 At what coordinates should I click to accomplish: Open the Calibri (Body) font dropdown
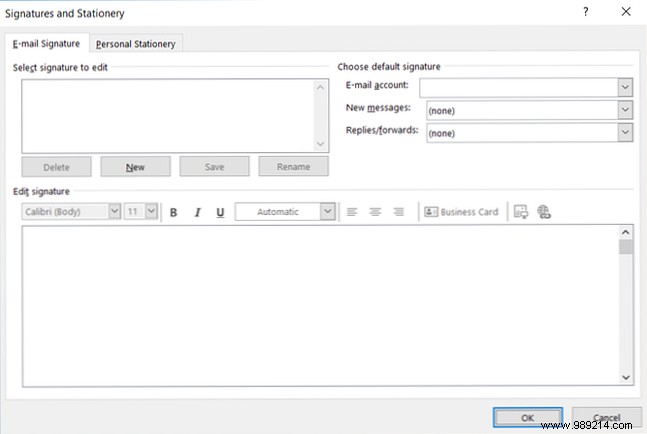[x=114, y=211]
